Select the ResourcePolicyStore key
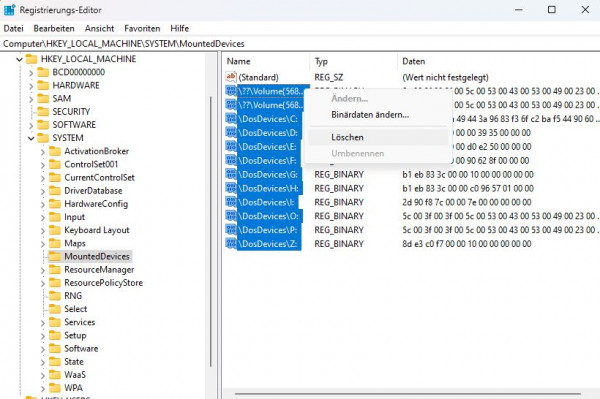 point(103,283)
